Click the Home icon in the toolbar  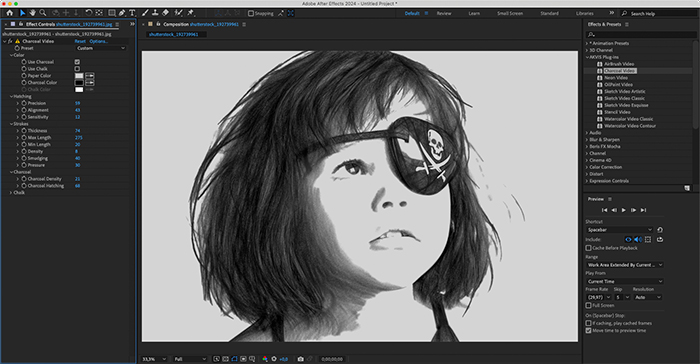[x=9, y=13]
